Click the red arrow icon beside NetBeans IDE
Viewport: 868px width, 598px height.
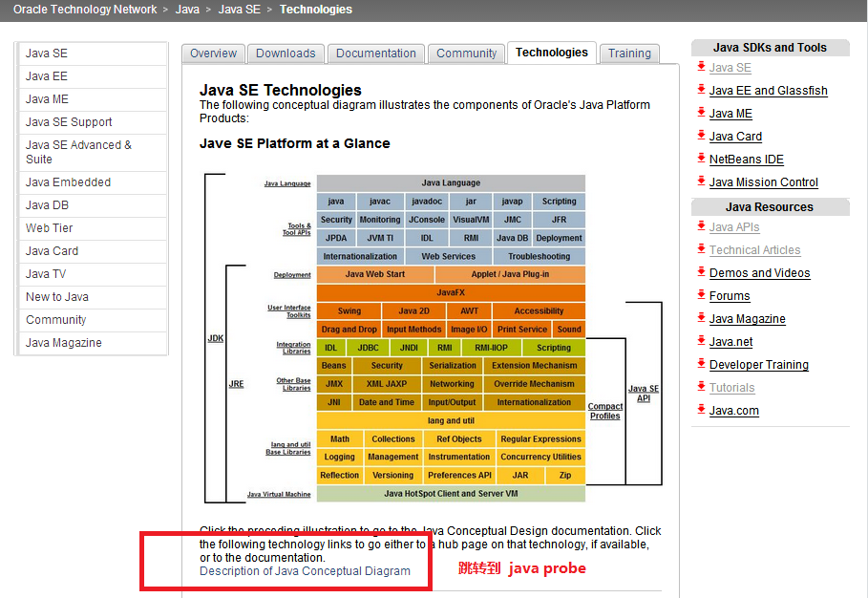[x=701, y=158]
